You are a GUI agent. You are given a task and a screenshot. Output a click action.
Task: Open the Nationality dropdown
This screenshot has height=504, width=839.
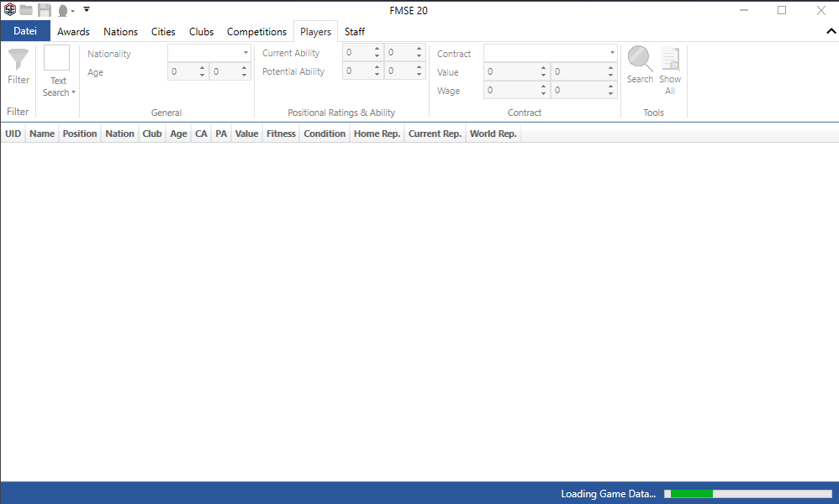point(208,53)
